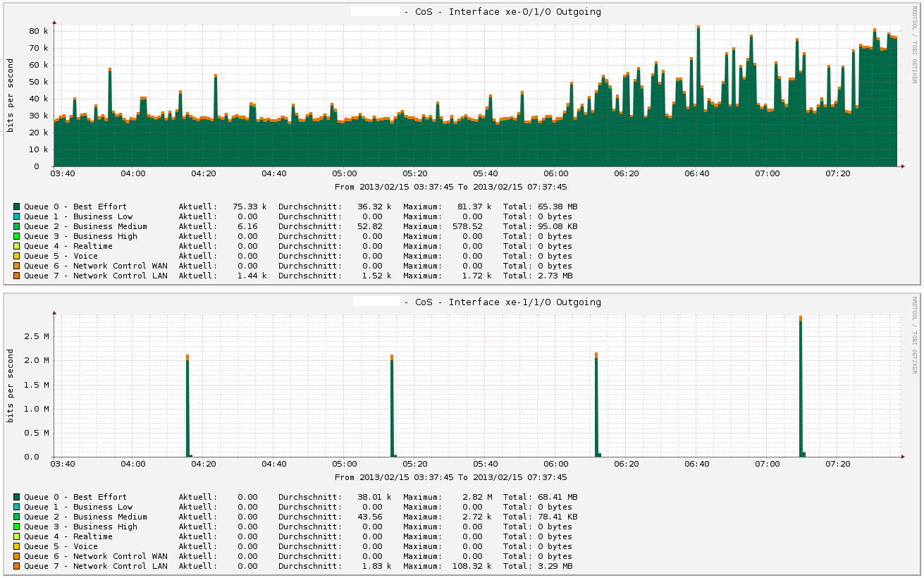Viewport: 924px width, 578px height.
Task: Click 'Total: 68.41 MB' value
Action: click(x=540, y=497)
